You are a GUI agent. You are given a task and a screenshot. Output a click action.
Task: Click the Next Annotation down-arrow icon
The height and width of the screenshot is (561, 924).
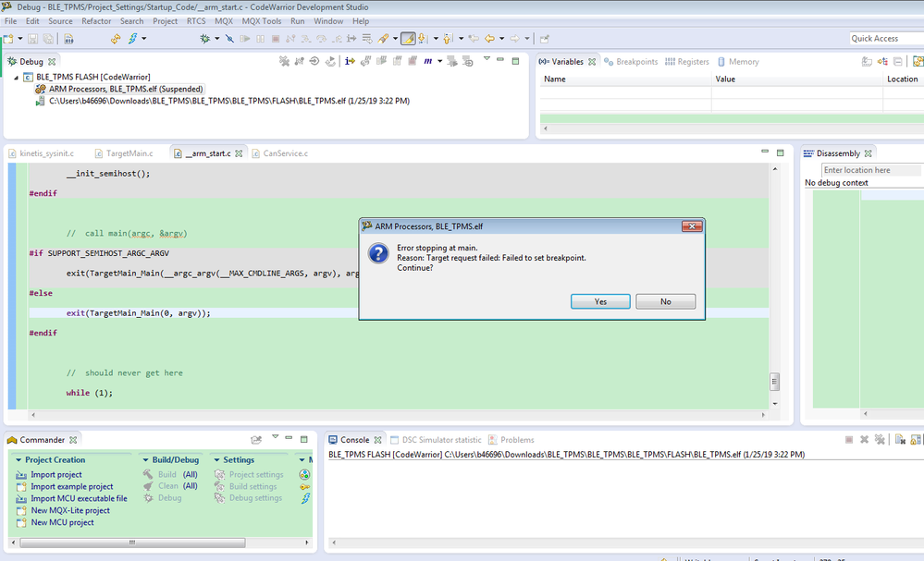[423, 39]
